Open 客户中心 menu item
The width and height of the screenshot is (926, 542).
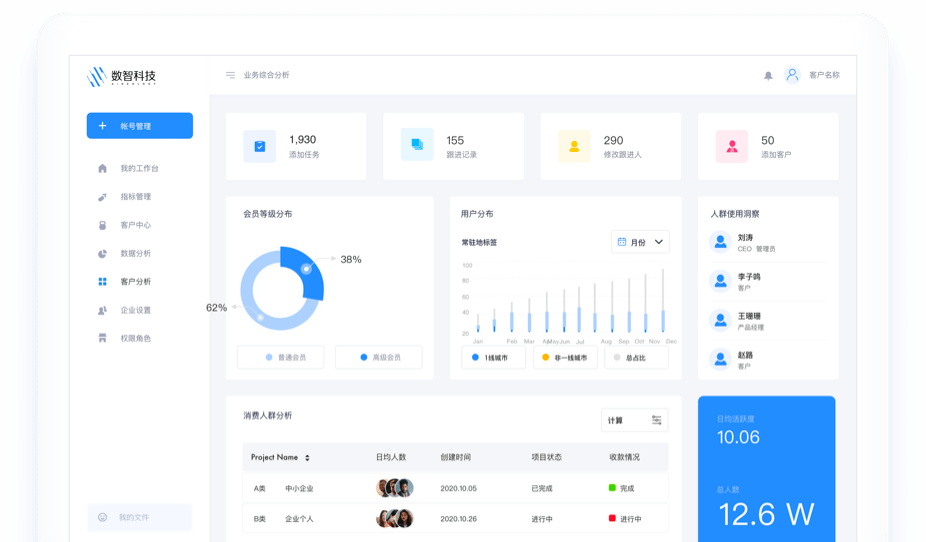click(x=136, y=225)
